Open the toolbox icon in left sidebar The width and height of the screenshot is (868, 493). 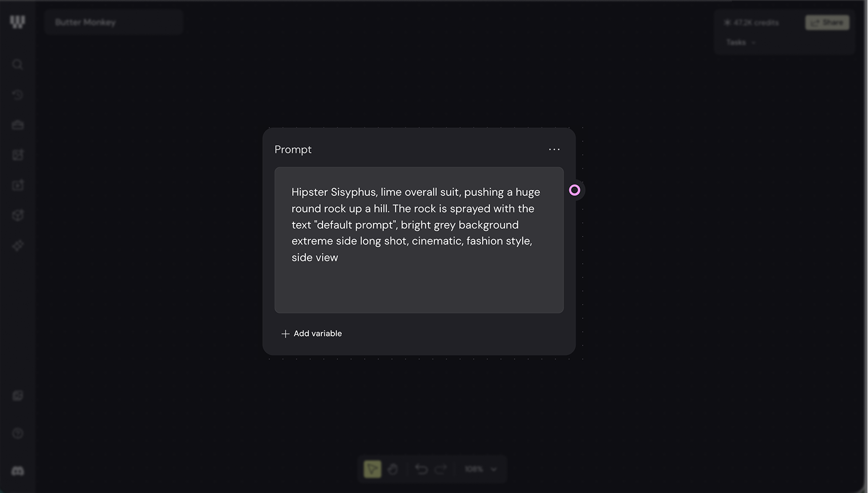click(x=18, y=125)
